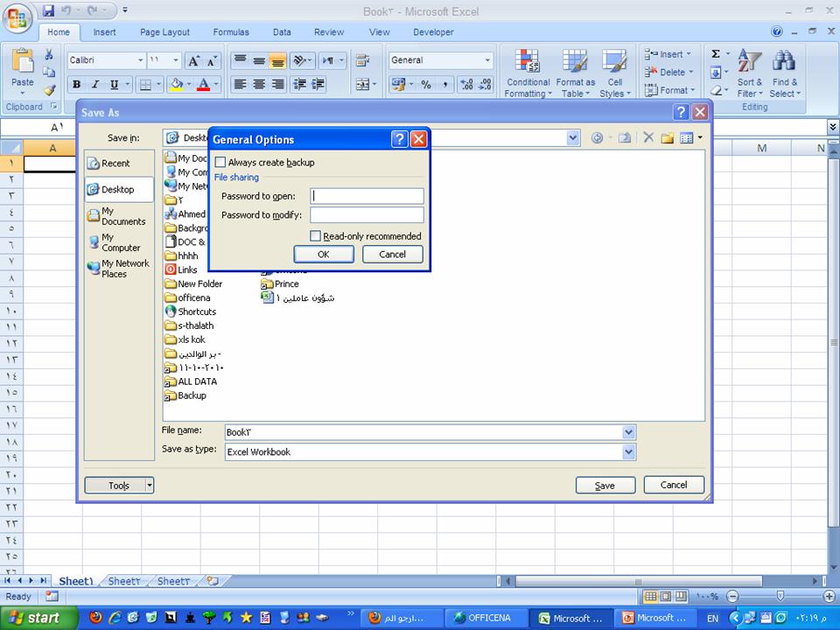Enable Always create backup checkbox

tap(220, 163)
